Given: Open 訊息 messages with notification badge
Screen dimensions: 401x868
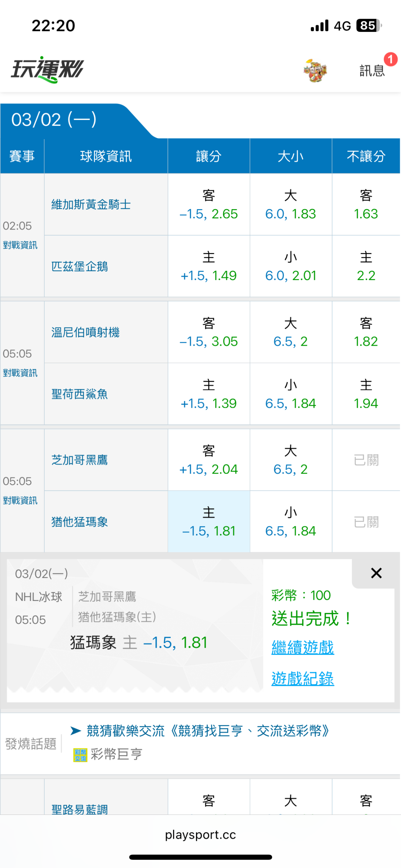Looking at the screenshot, I should click(372, 70).
